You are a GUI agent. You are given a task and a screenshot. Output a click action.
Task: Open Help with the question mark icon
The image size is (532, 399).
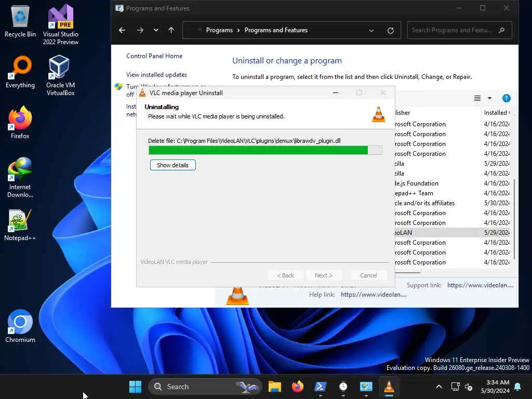pyautogui.click(x=506, y=98)
